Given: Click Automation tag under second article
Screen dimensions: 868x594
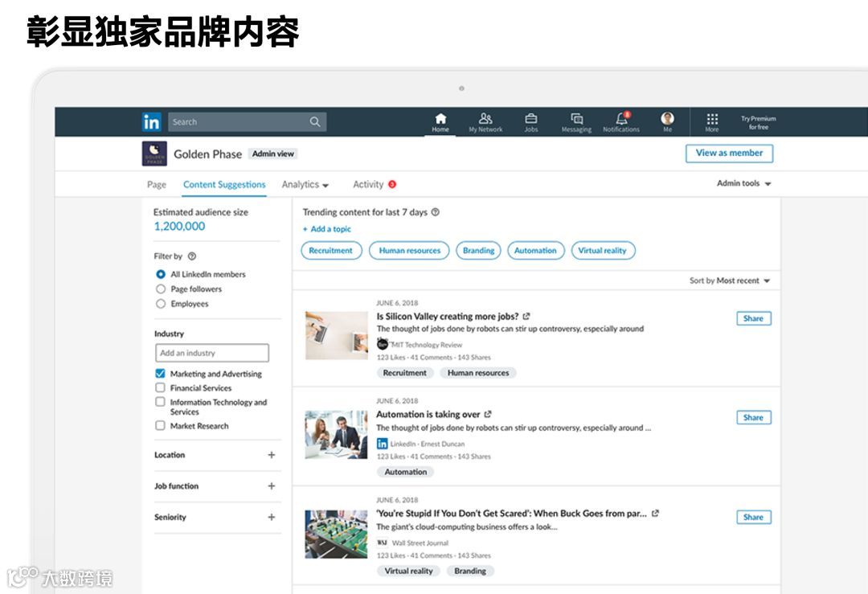Looking at the screenshot, I should pyautogui.click(x=406, y=472).
